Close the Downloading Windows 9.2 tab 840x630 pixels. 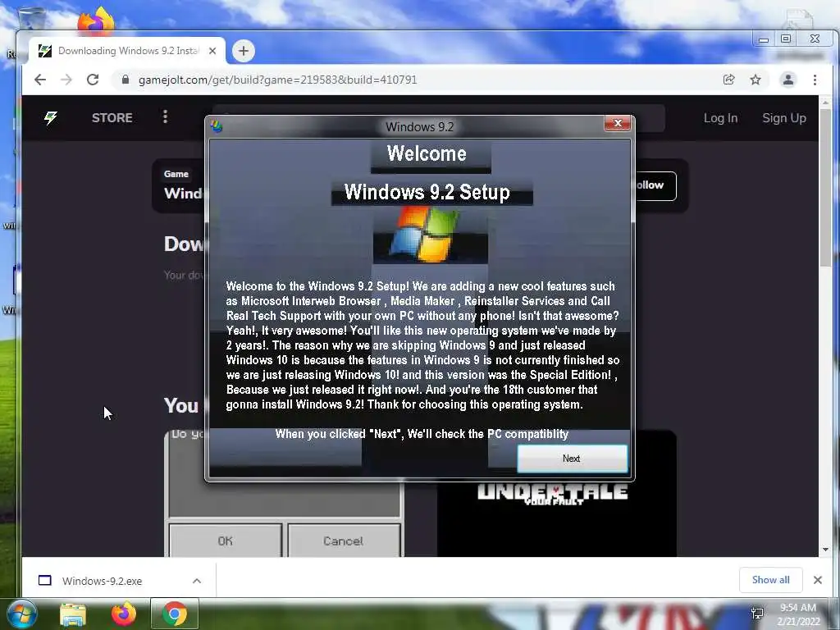212,51
